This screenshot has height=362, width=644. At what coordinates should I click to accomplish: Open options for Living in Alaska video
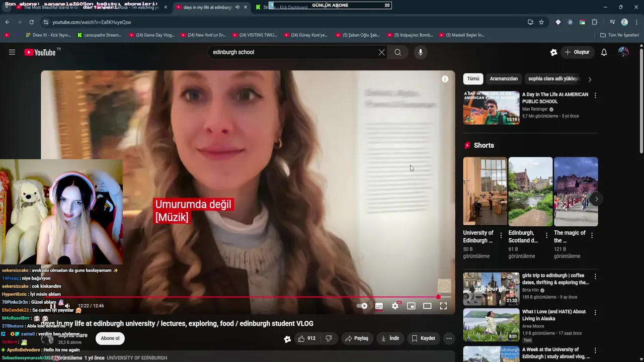point(595,313)
